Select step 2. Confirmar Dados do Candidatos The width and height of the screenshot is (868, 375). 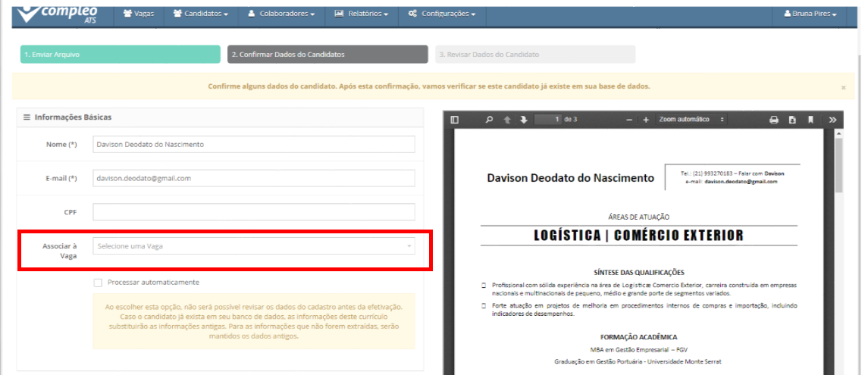(327, 55)
